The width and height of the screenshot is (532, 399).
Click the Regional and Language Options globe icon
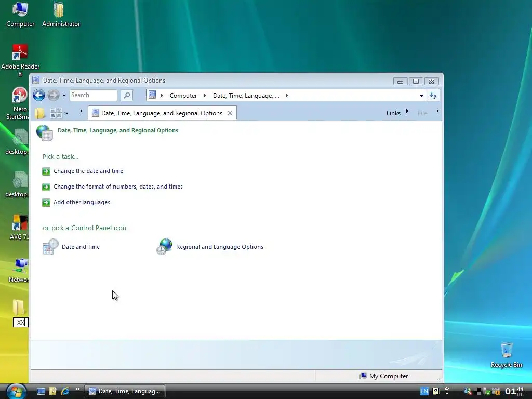[164, 247]
